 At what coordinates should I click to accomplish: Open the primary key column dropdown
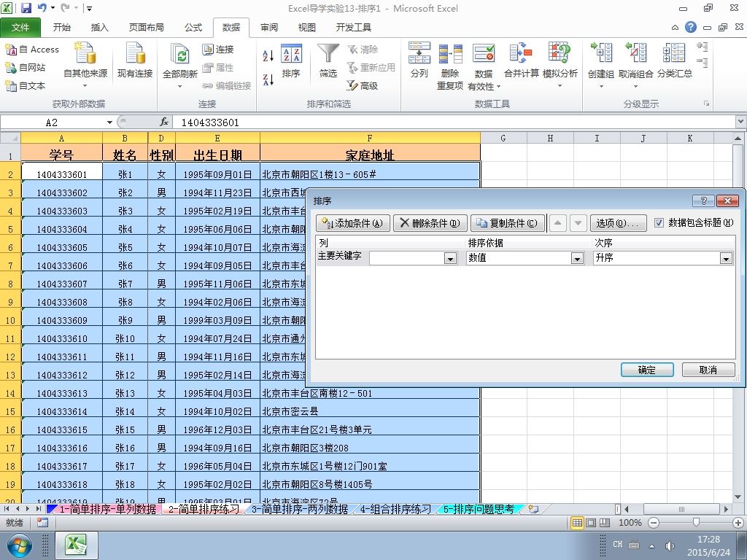click(x=450, y=258)
